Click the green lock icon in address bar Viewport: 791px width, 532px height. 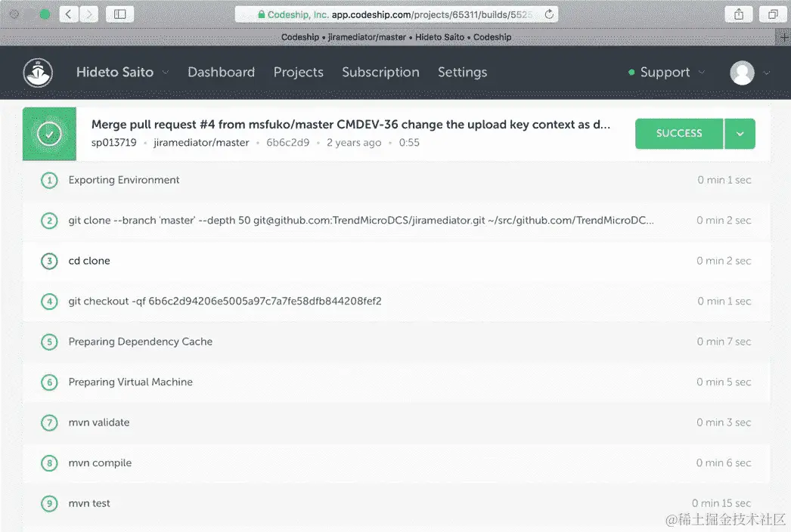(x=262, y=14)
